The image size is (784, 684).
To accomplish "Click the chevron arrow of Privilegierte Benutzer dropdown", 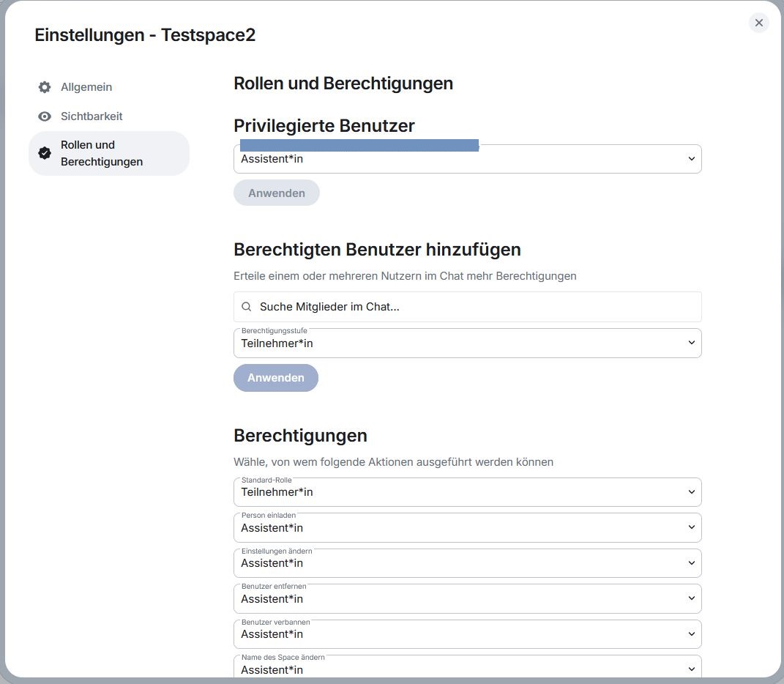I will (691, 159).
